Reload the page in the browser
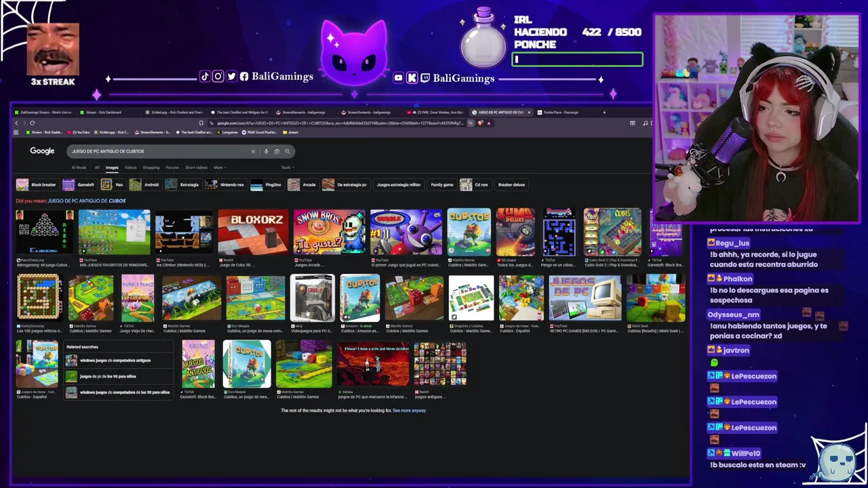 32,123
